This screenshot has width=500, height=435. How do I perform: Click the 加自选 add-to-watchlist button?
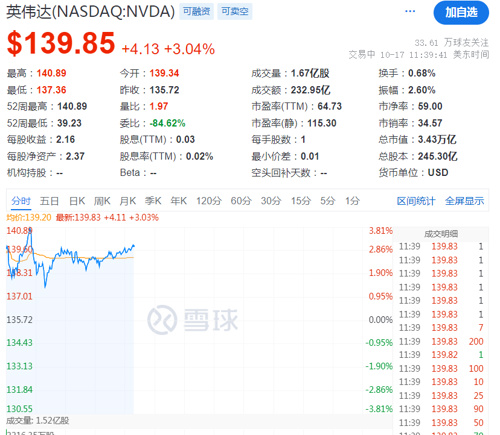click(x=461, y=13)
